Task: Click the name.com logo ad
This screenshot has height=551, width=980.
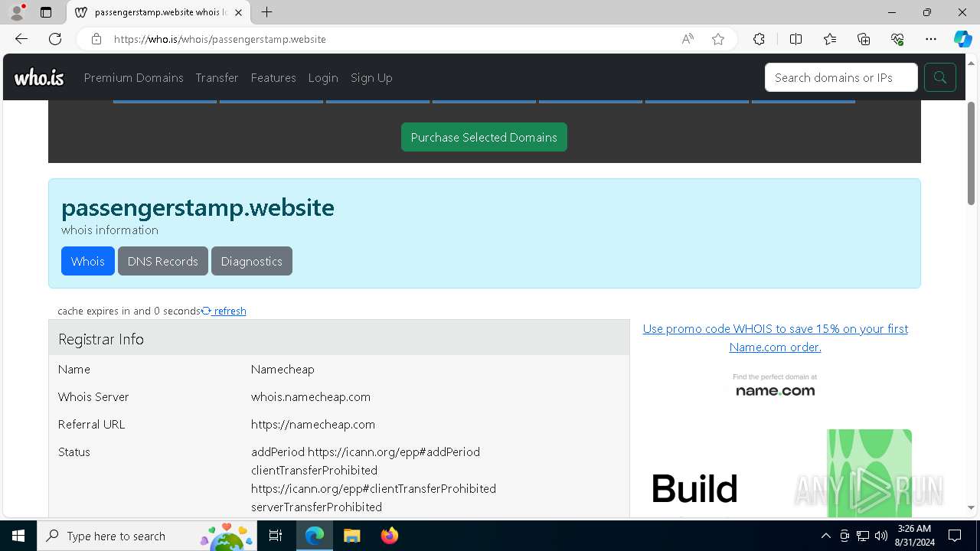Action: click(775, 386)
